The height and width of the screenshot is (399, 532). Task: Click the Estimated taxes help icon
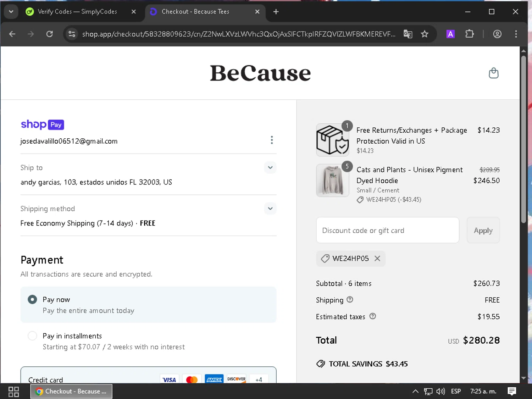pyautogui.click(x=372, y=316)
